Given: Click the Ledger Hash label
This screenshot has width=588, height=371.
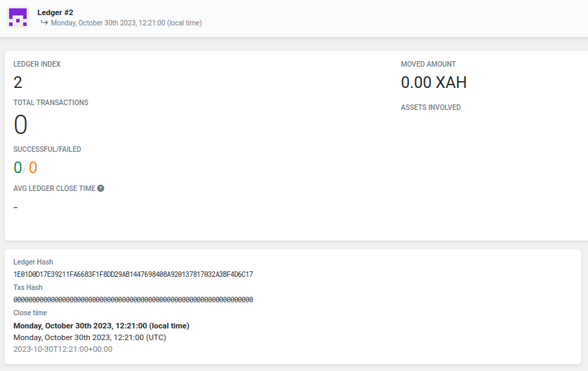Looking at the screenshot, I should pyautogui.click(x=34, y=262).
